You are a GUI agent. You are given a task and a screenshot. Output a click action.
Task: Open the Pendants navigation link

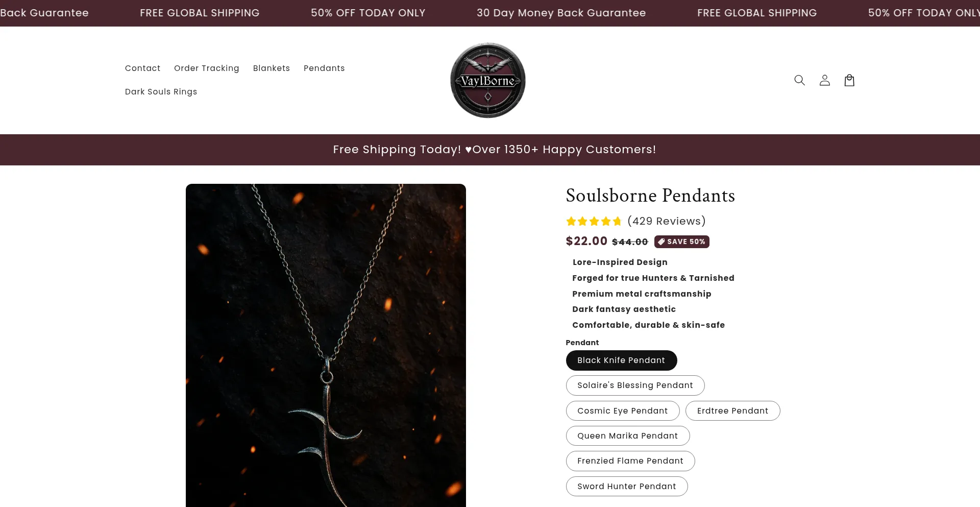[324, 68]
